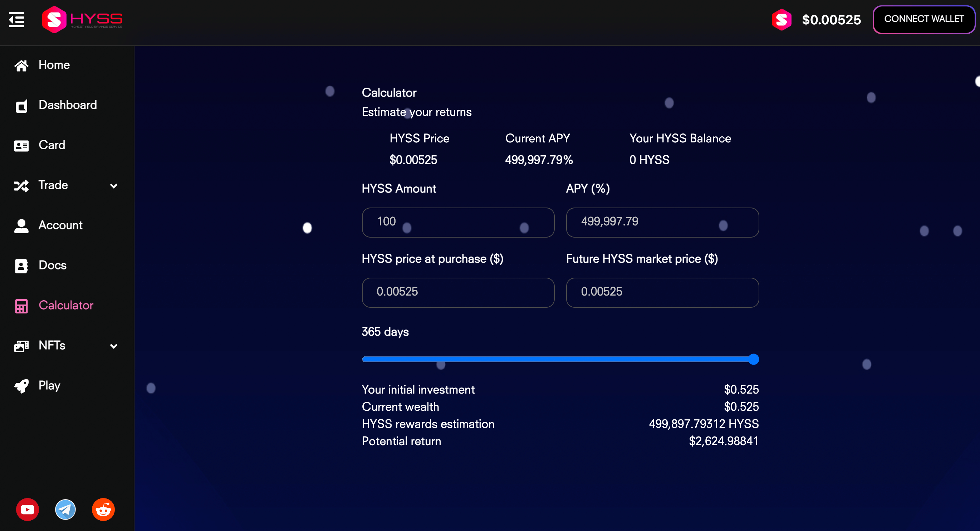Open the Telegram social link

(65, 509)
